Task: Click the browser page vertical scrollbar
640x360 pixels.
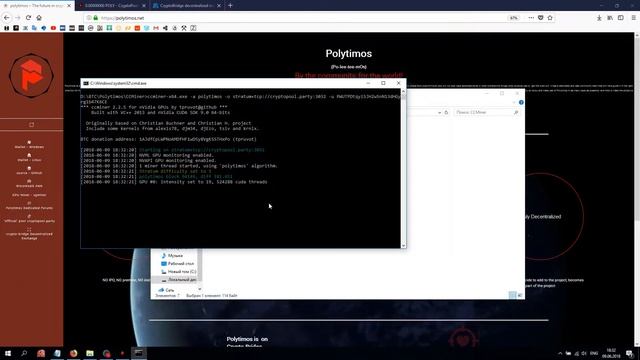Action: [x=637, y=190]
